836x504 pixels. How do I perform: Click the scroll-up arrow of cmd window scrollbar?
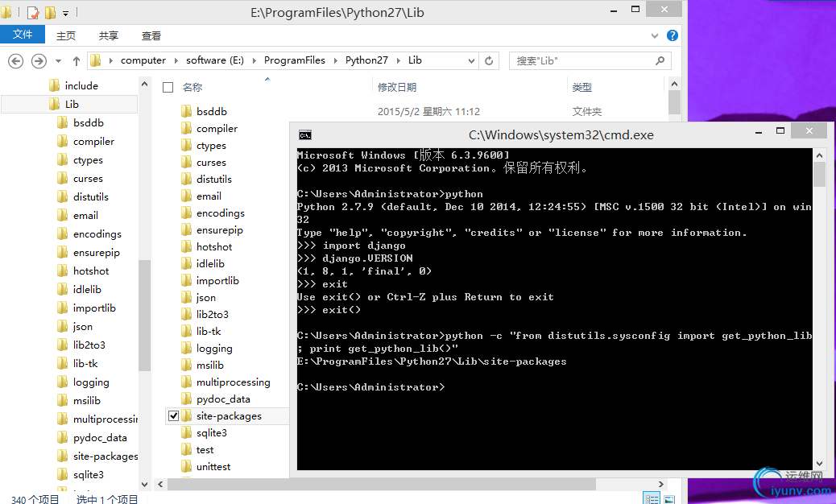tap(819, 155)
